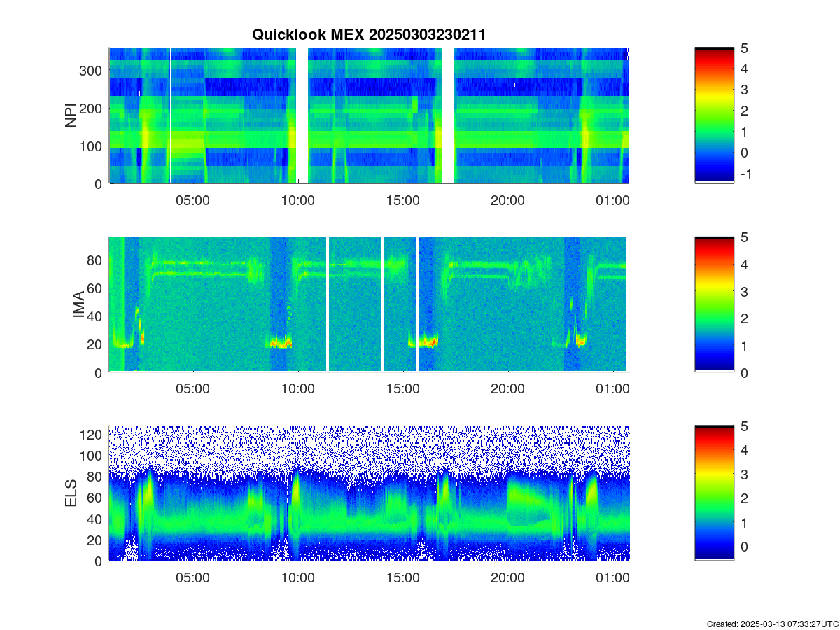
Task: Click the '100' tick on the NPI y-axis
Action: pyautogui.click(x=92, y=146)
